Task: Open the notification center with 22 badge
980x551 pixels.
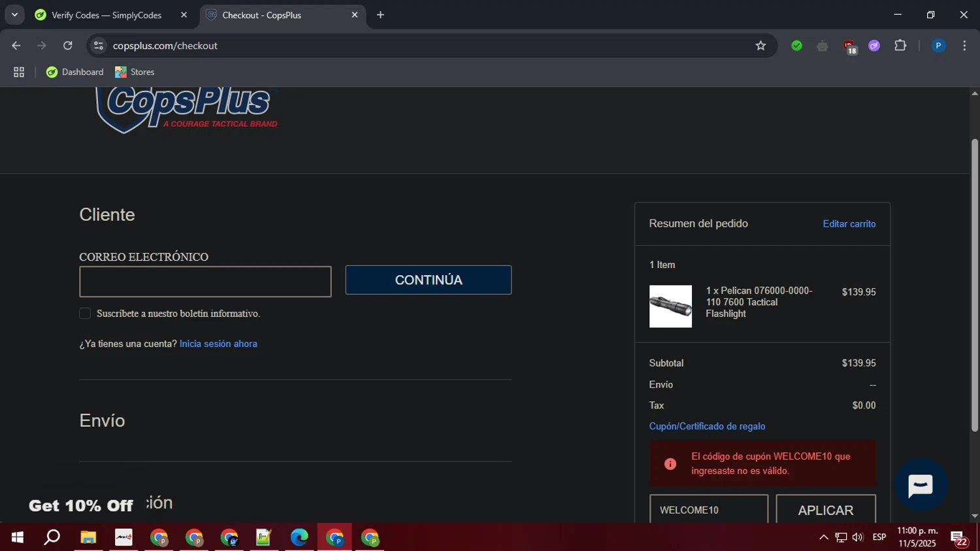Action: click(959, 538)
